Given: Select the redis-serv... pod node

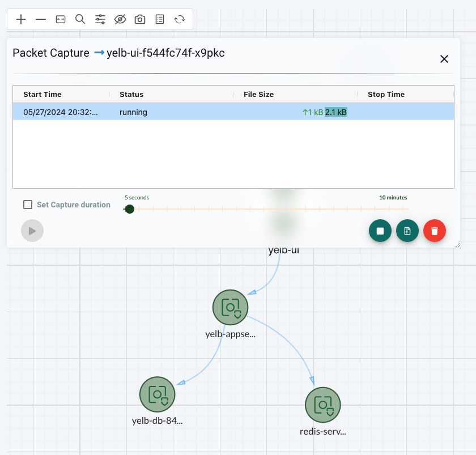Looking at the screenshot, I should tap(322, 405).
